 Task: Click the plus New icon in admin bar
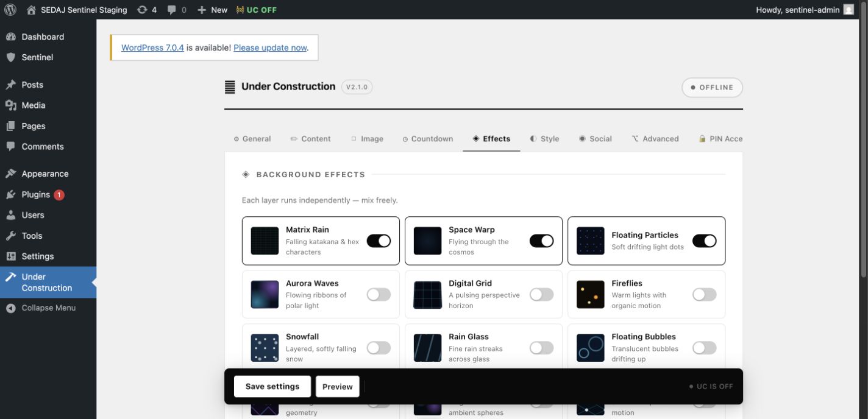[202, 10]
